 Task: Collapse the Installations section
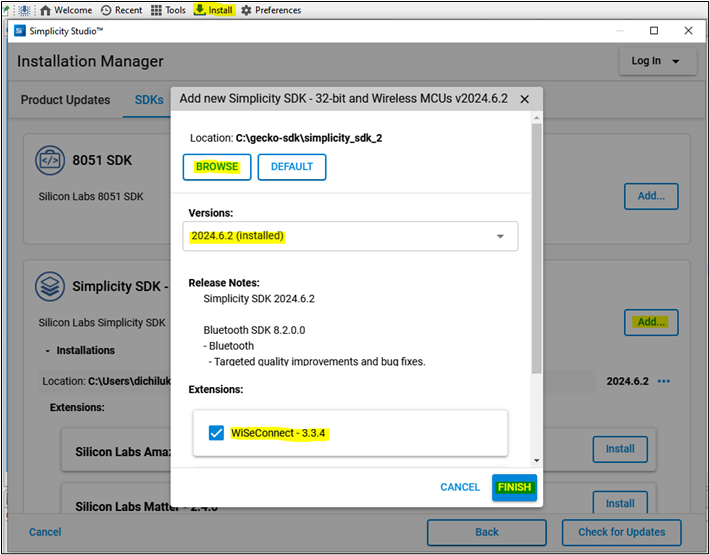[x=47, y=350]
